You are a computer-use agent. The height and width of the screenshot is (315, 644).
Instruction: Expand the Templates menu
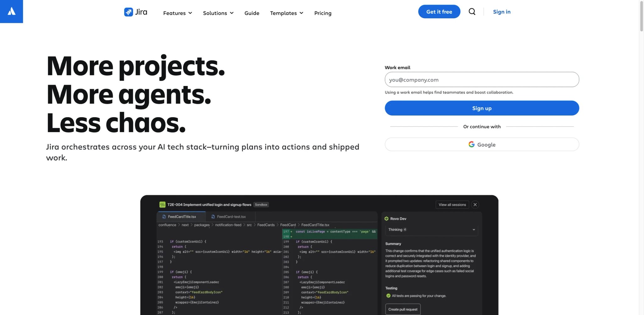pos(286,13)
